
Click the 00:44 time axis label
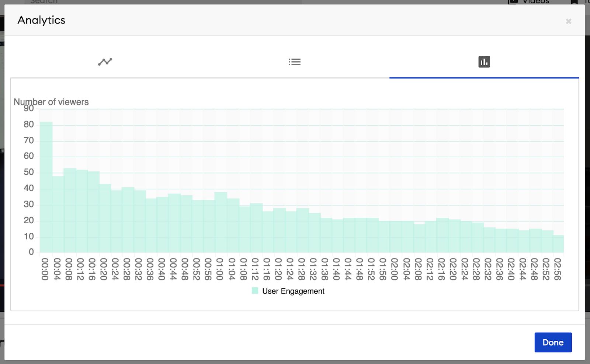(173, 269)
